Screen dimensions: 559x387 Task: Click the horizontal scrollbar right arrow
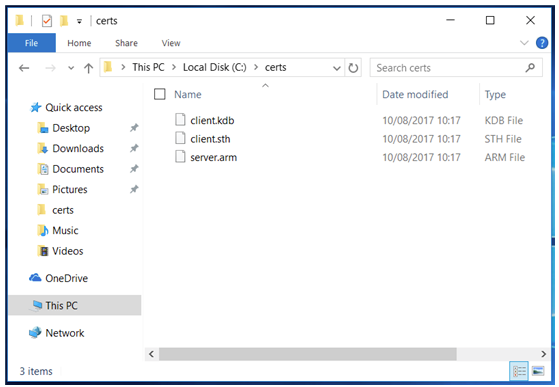[543, 354]
